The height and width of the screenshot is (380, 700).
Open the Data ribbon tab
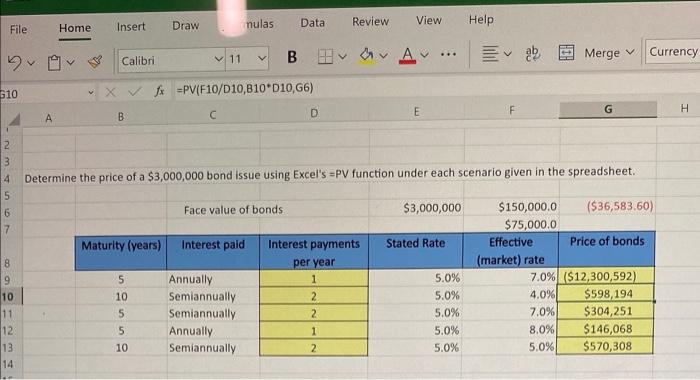click(x=312, y=23)
